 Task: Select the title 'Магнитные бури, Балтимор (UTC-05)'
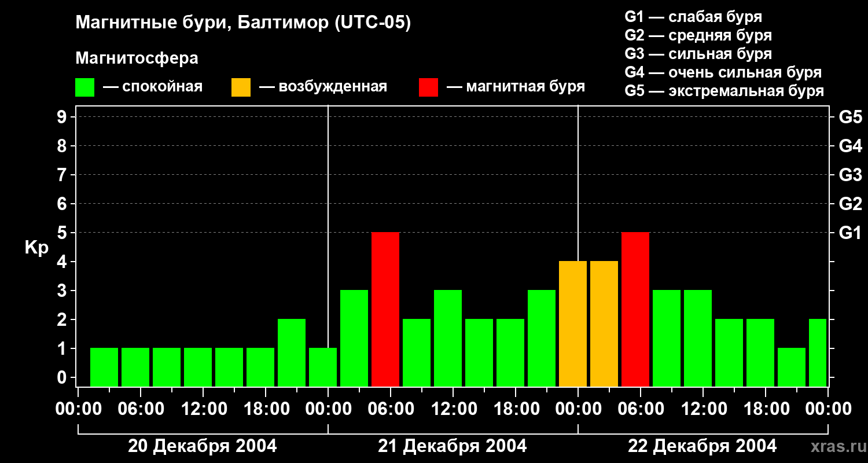point(243,24)
